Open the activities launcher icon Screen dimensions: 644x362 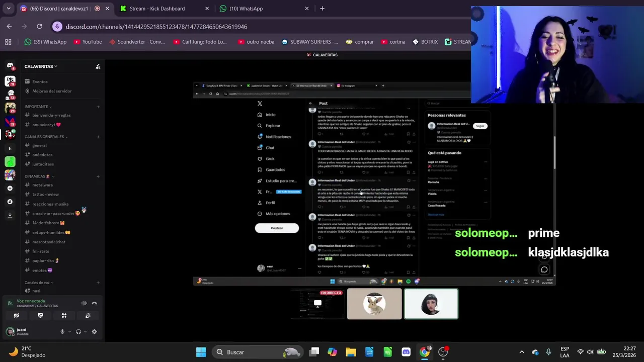[x=64, y=316]
